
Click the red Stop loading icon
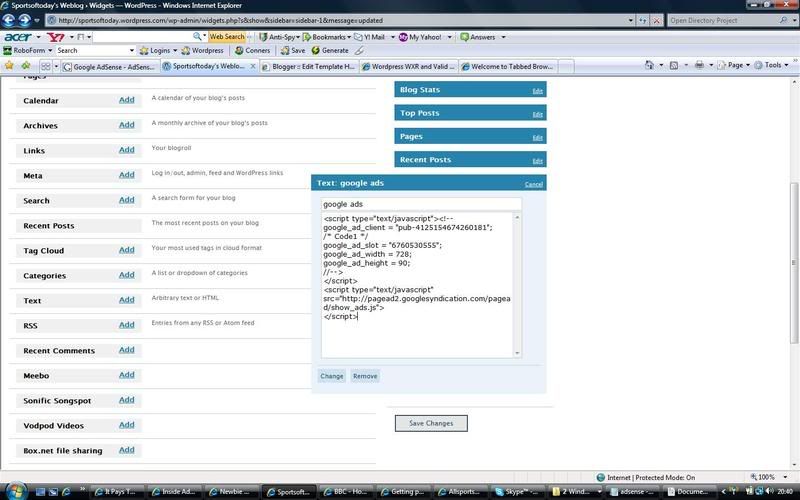coord(657,20)
